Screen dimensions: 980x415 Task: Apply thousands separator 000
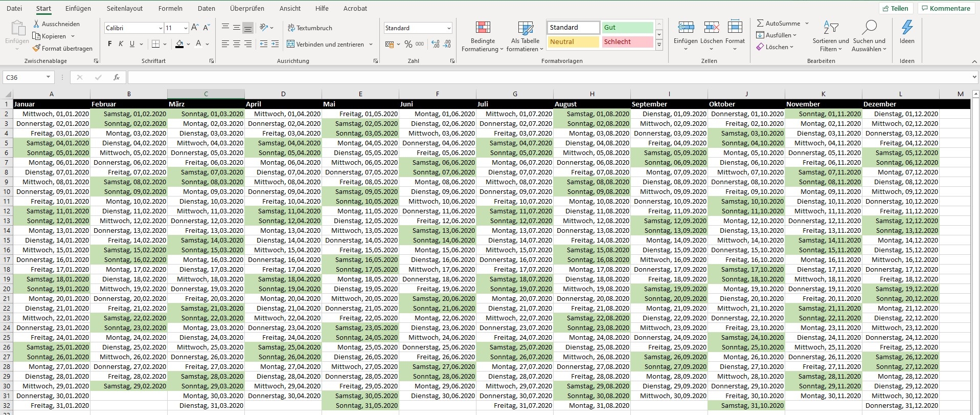[420, 44]
